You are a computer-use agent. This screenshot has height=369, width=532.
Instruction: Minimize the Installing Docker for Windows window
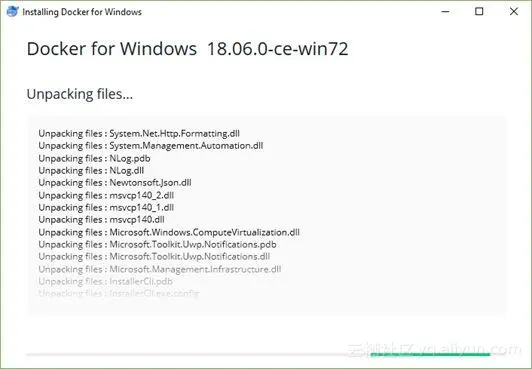(445, 12)
